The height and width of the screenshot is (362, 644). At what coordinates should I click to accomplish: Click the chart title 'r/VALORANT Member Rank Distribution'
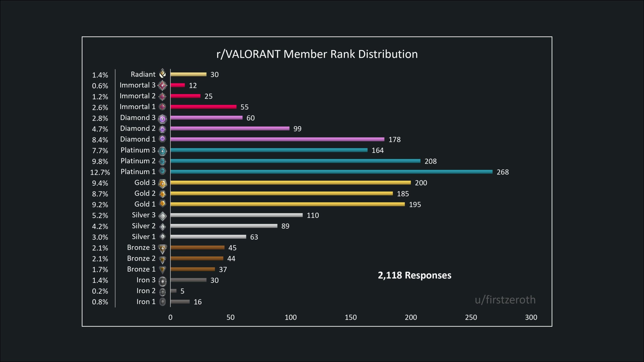[x=317, y=54]
